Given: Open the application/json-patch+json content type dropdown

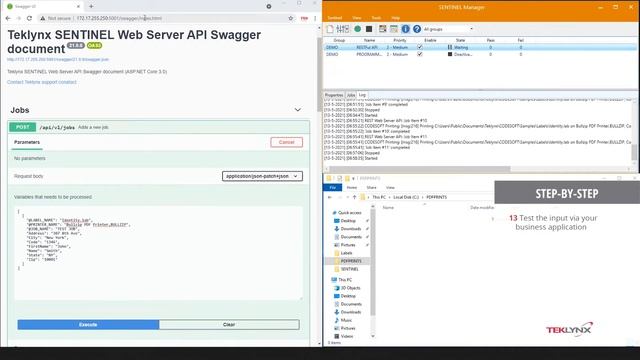Looking at the screenshot, I should 262,176.
